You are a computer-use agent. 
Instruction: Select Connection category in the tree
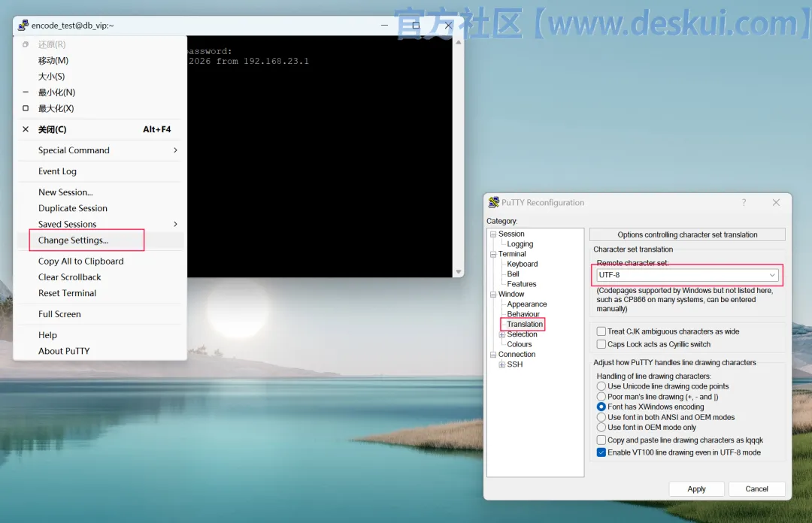pos(517,354)
